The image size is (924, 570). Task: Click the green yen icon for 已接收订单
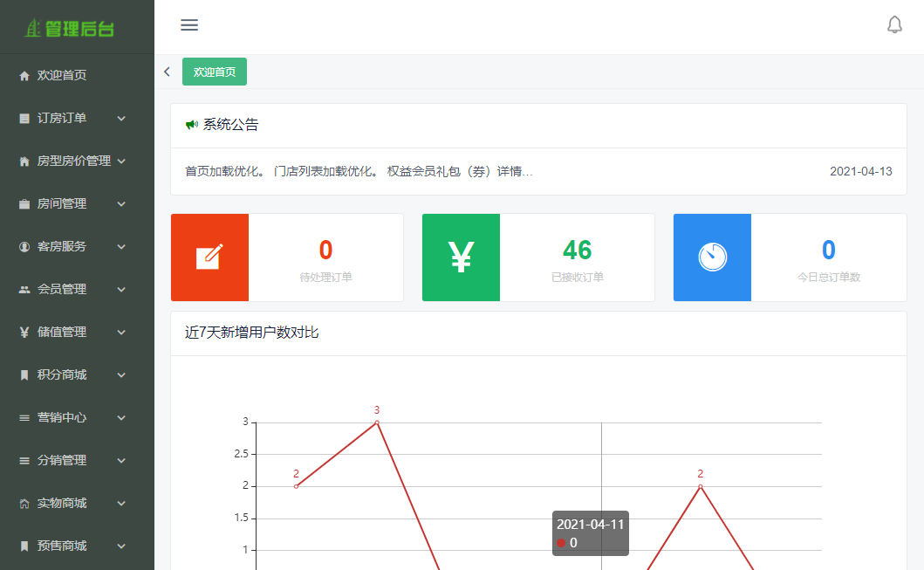tap(461, 257)
